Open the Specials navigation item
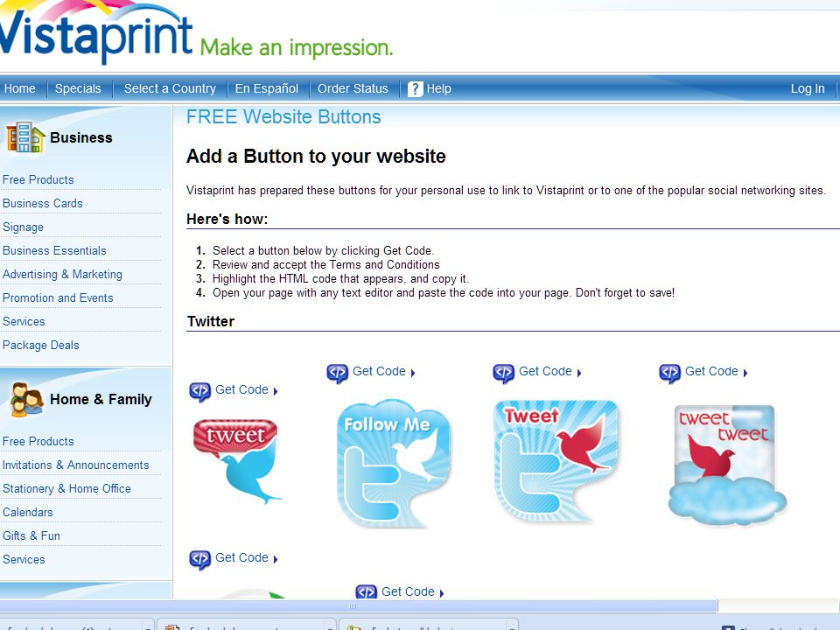 (x=78, y=89)
